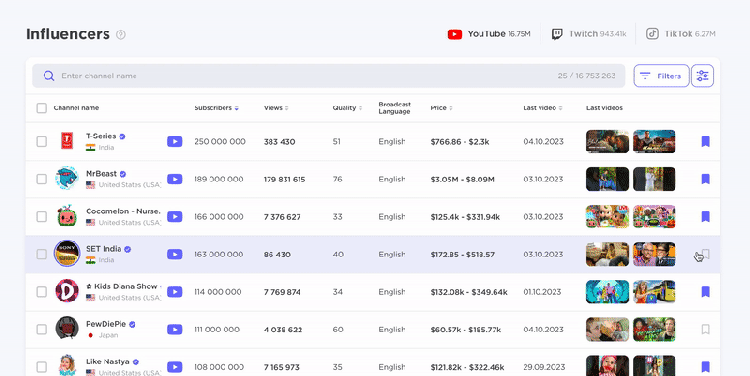Screen dimensions: 750x376
Task: Open the SET India channel name link
Action: tap(103, 249)
